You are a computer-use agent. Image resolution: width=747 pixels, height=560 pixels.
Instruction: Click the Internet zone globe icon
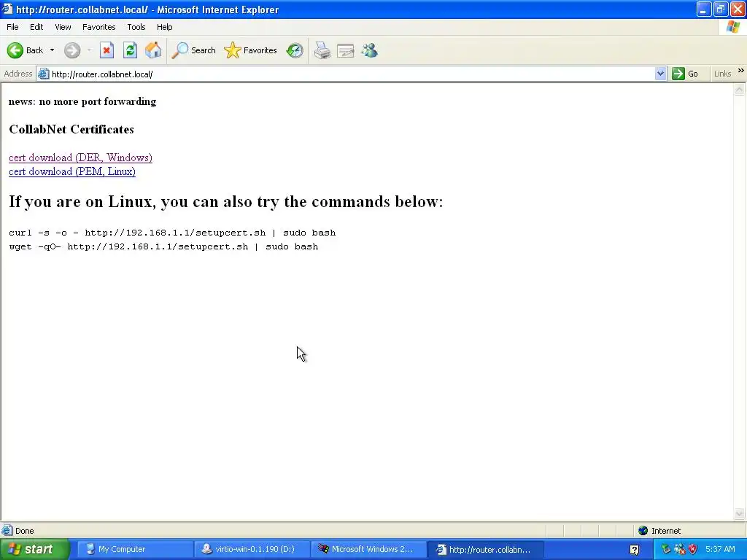pos(643,531)
